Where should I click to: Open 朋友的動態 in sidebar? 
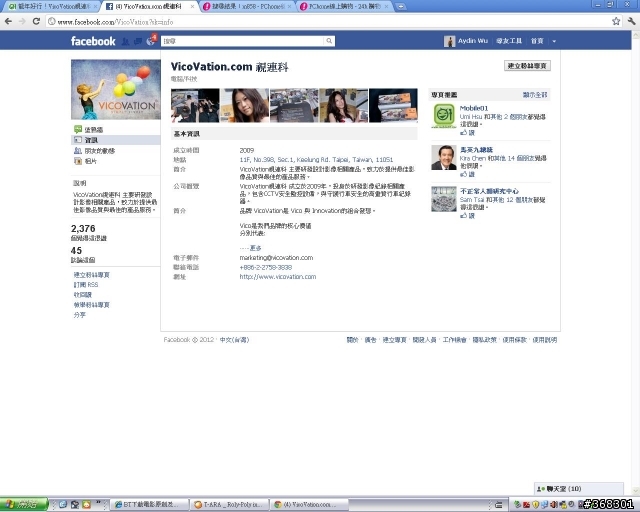coord(100,151)
